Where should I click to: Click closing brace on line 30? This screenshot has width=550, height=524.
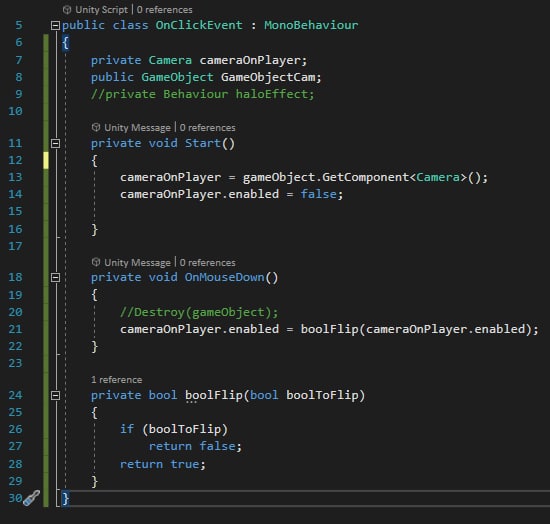pyautogui.click(x=65, y=498)
